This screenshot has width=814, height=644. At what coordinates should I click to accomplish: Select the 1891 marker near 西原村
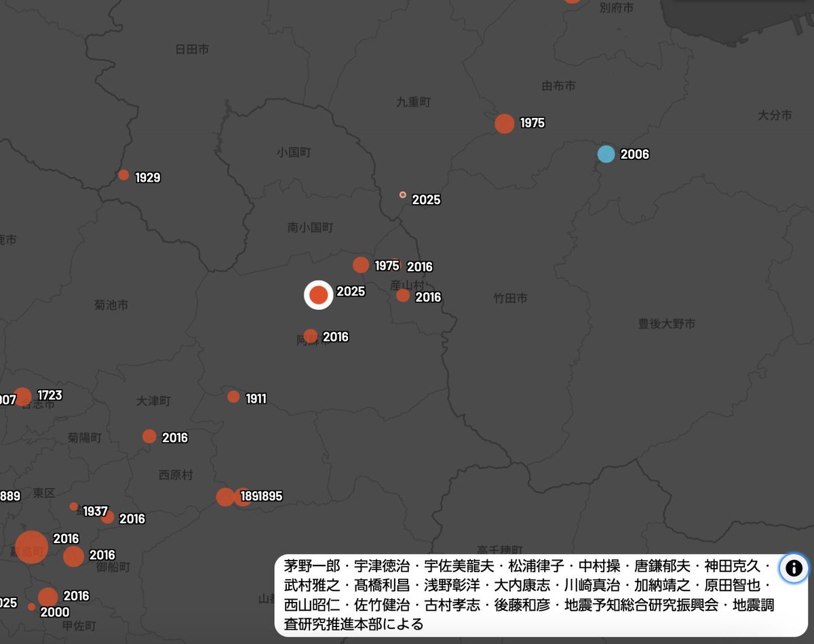click(x=225, y=498)
